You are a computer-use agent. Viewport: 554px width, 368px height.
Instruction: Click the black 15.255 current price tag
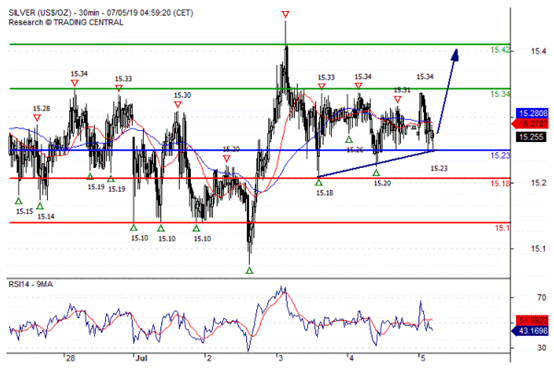tap(531, 137)
